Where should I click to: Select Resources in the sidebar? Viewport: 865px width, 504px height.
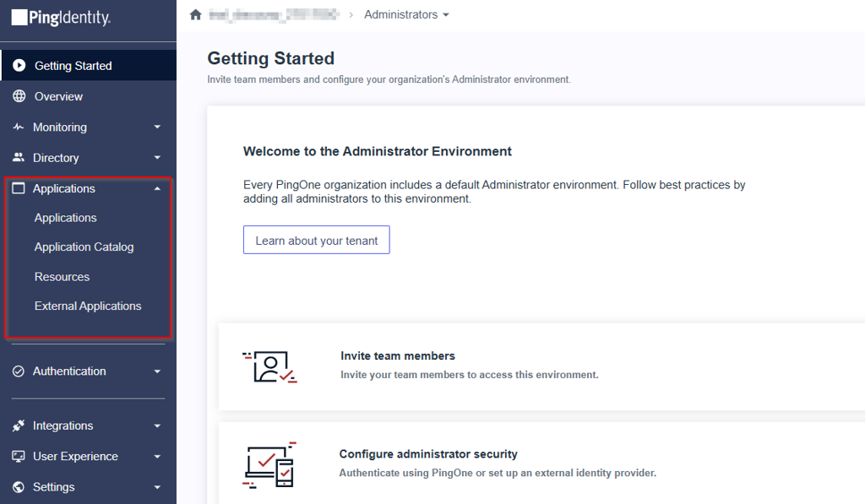coord(62,277)
